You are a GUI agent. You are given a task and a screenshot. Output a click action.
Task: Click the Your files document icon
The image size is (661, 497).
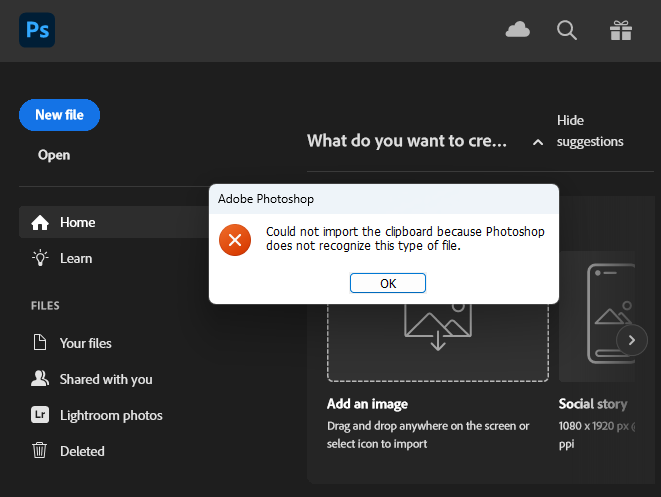click(40, 342)
